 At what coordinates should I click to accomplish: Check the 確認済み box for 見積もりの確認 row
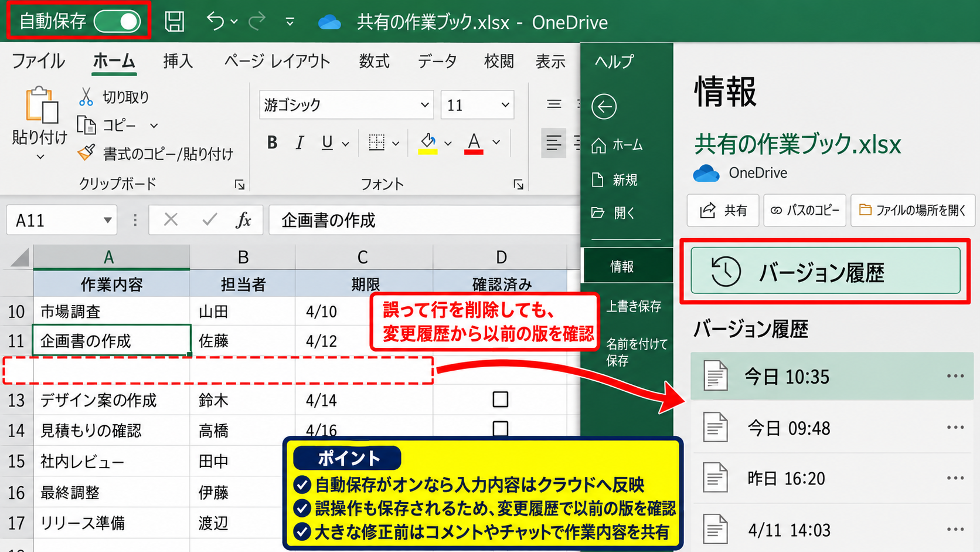(x=500, y=428)
